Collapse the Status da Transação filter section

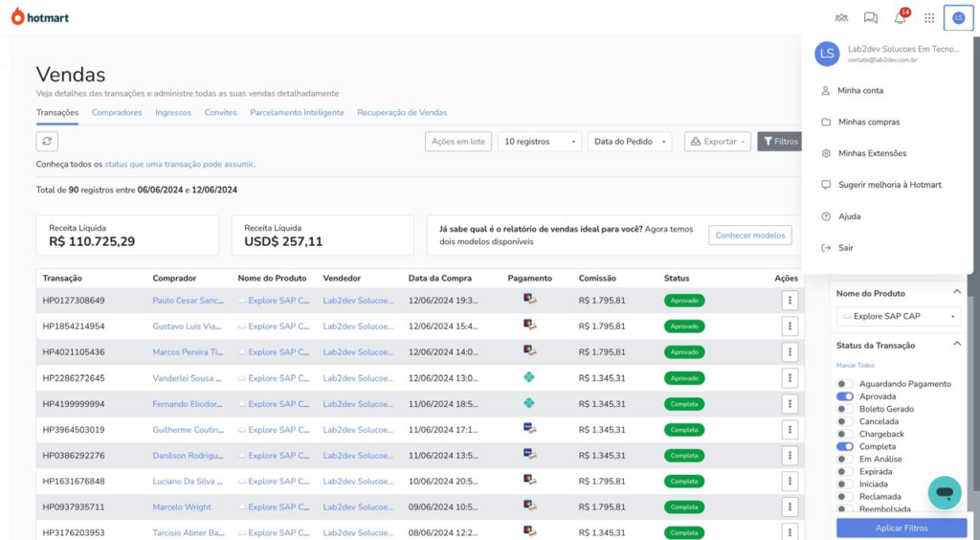[957, 344]
